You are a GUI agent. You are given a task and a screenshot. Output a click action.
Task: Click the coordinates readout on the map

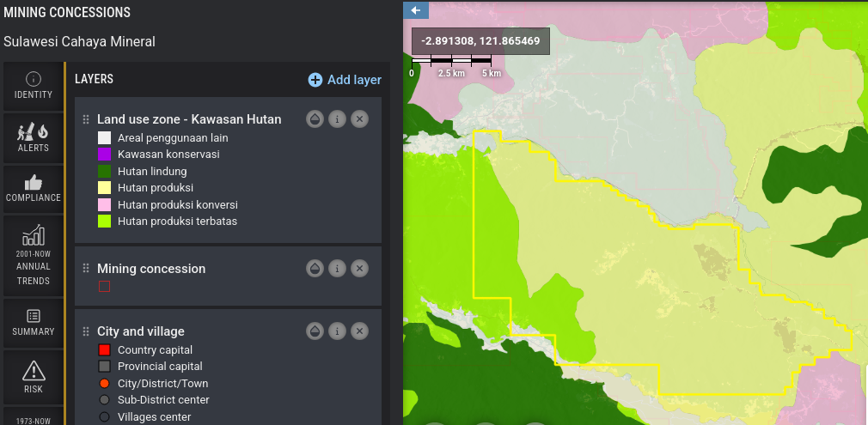[480, 41]
